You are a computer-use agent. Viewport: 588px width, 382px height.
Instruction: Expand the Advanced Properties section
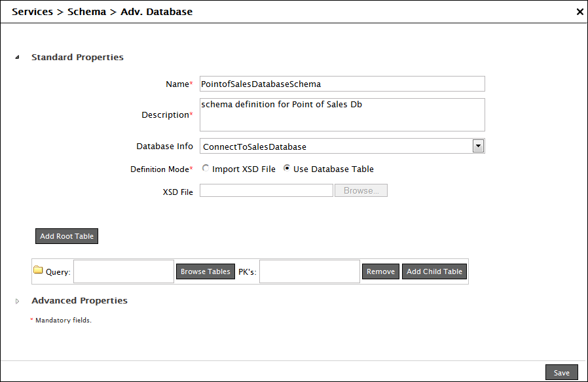(18, 301)
